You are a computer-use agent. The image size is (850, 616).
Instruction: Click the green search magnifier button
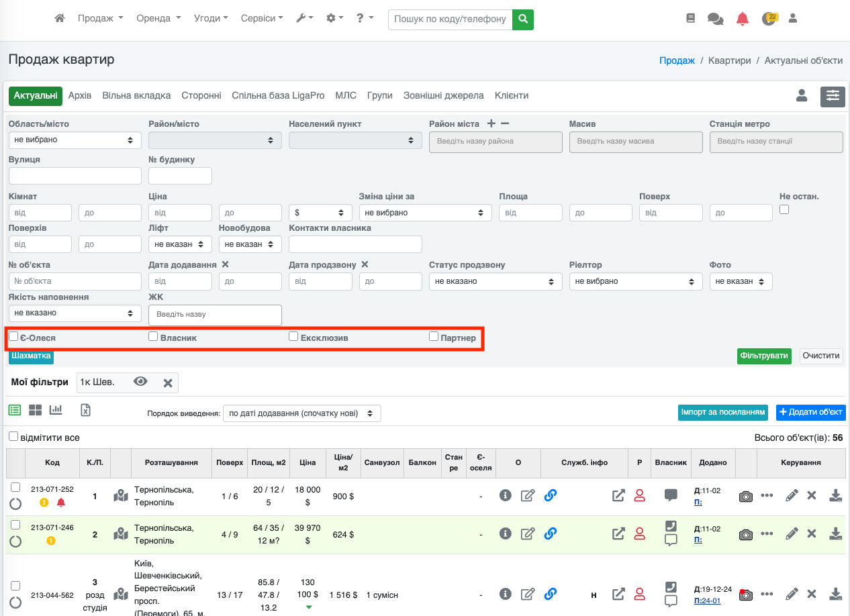coord(522,19)
